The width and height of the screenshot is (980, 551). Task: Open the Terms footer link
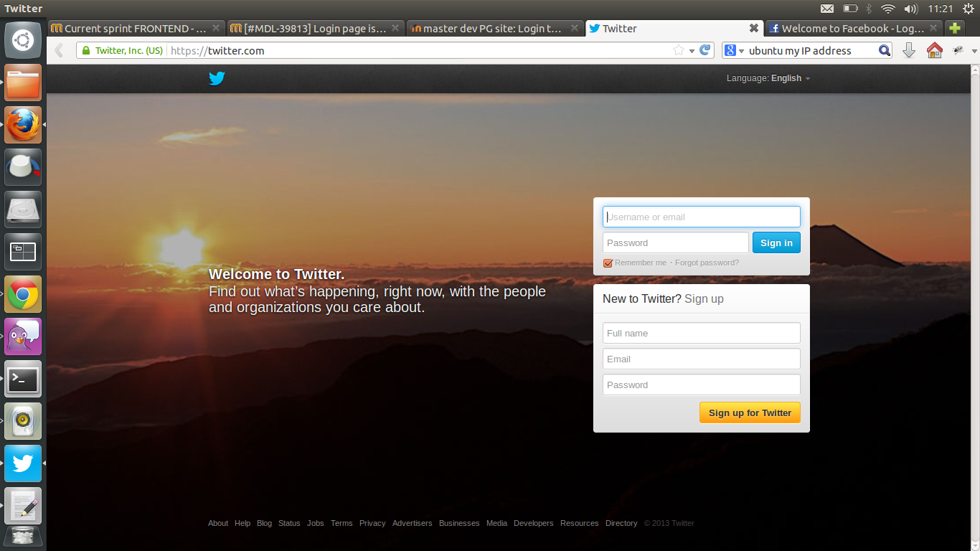tap(341, 523)
